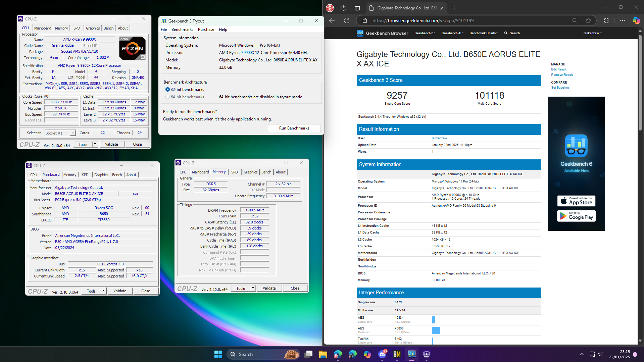This screenshot has width=644, height=362.
Task: Click the Set Baseline link
Action: tap(560, 88)
